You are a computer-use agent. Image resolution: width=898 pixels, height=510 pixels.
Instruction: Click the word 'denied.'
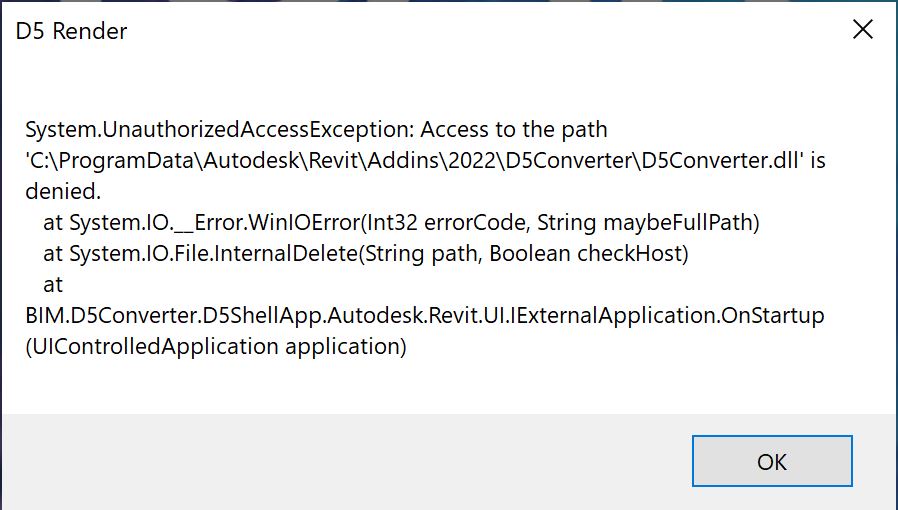point(63,192)
